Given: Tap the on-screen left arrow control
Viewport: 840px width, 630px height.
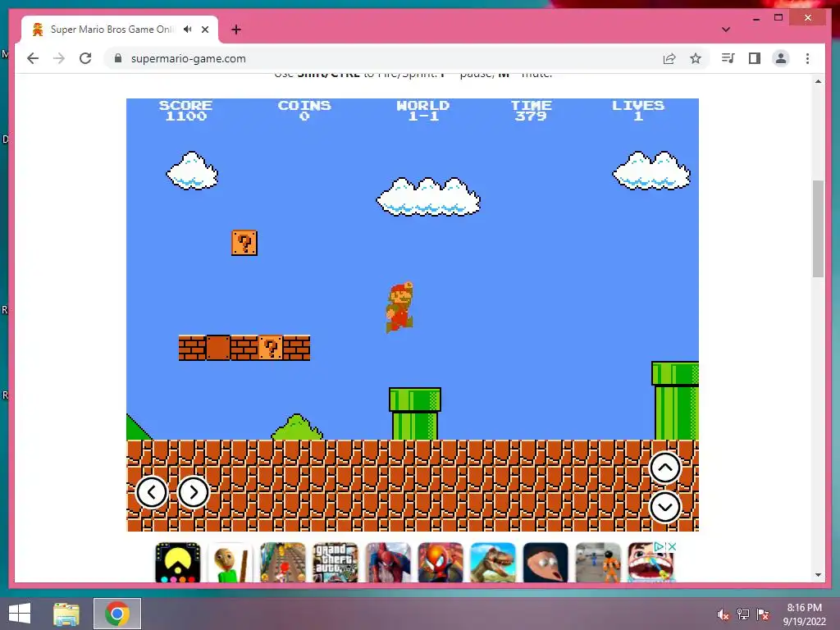Looking at the screenshot, I should (x=152, y=492).
